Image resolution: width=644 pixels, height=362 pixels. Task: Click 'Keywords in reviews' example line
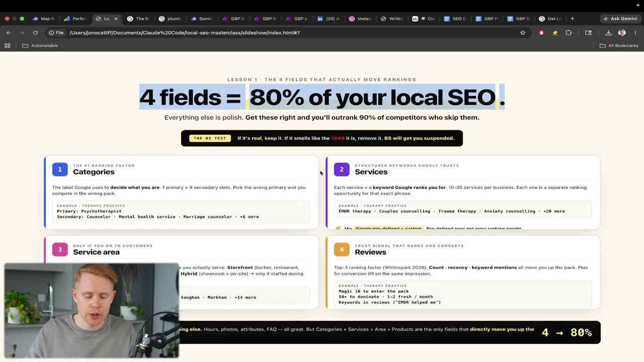tap(389, 303)
